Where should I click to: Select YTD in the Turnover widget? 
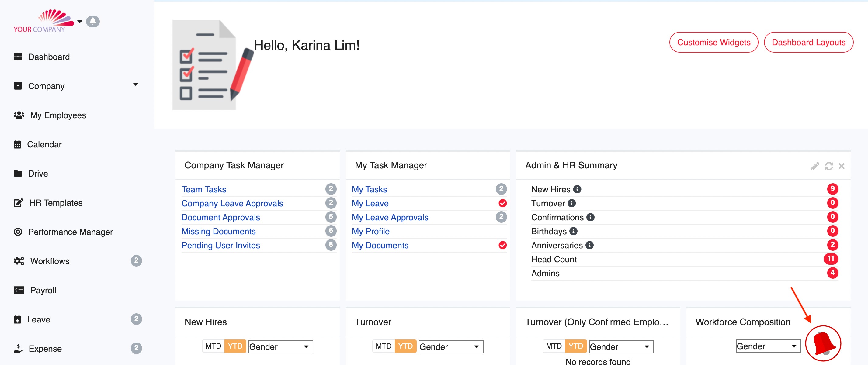coord(405,346)
